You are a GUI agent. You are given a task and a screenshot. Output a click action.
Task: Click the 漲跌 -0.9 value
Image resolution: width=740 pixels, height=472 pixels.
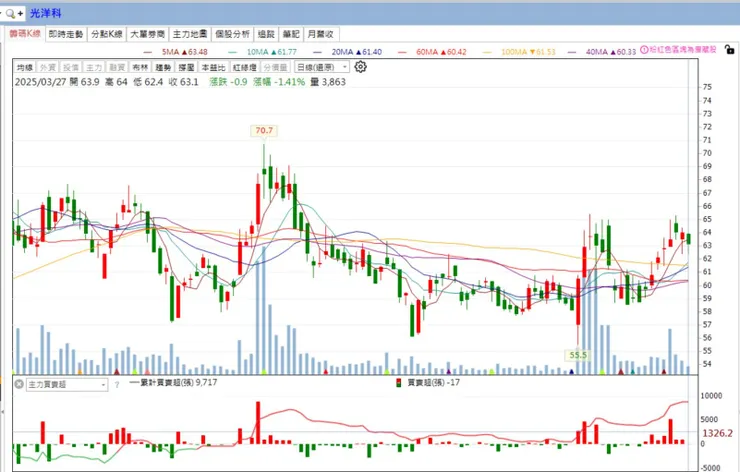coord(228,82)
